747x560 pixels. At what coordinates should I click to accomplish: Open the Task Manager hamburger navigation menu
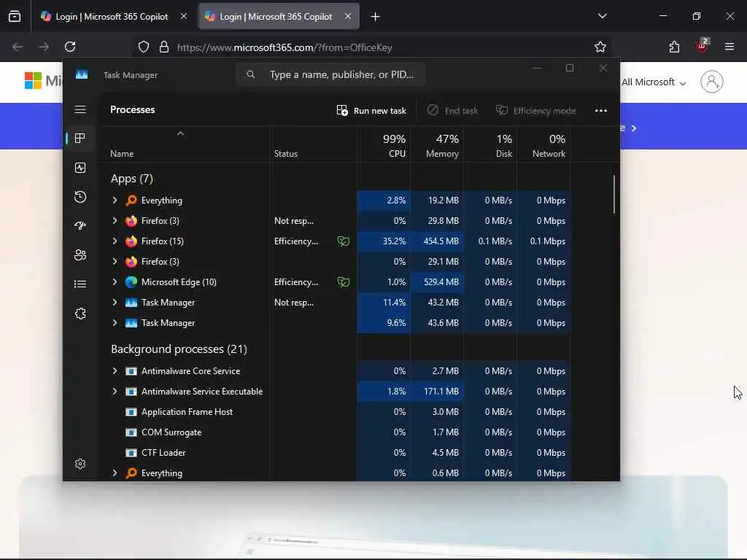click(x=80, y=109)
